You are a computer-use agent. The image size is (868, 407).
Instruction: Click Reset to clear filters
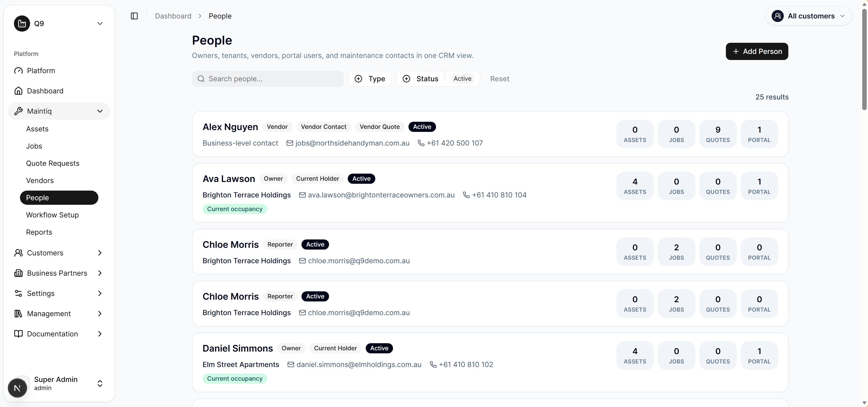coord(499,78)
